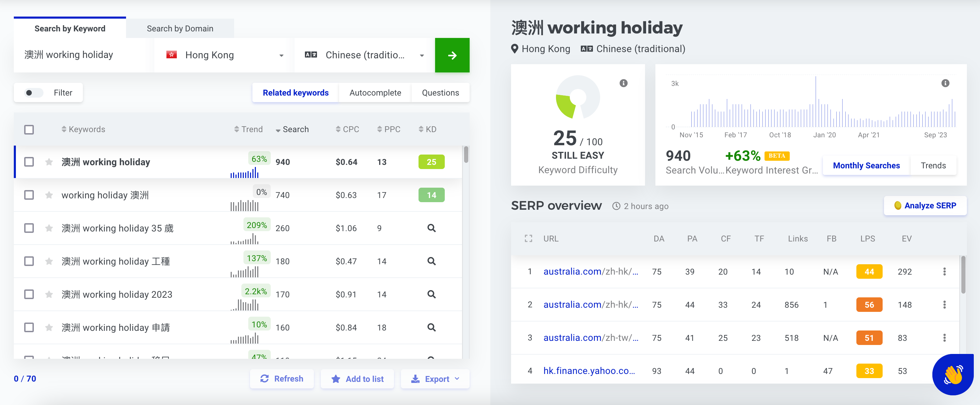Click the keyword list scrollbar
The image size is (980, 405).
[x=466, y=155]
